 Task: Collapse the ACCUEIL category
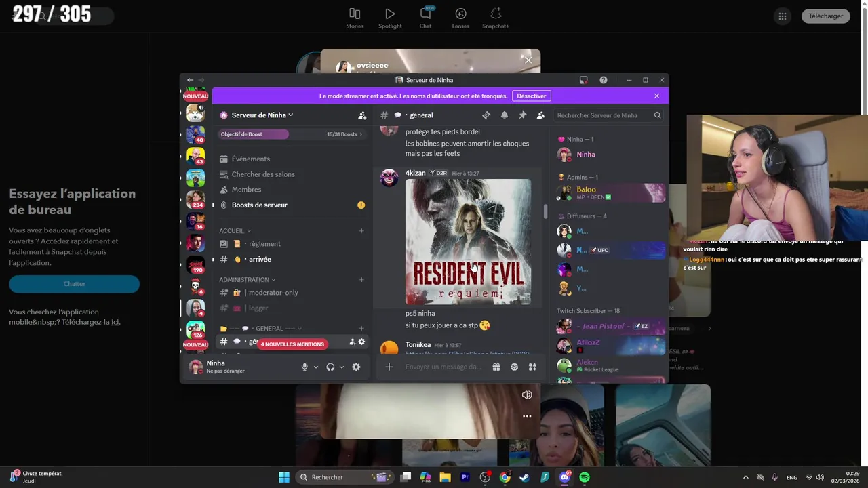235,231
